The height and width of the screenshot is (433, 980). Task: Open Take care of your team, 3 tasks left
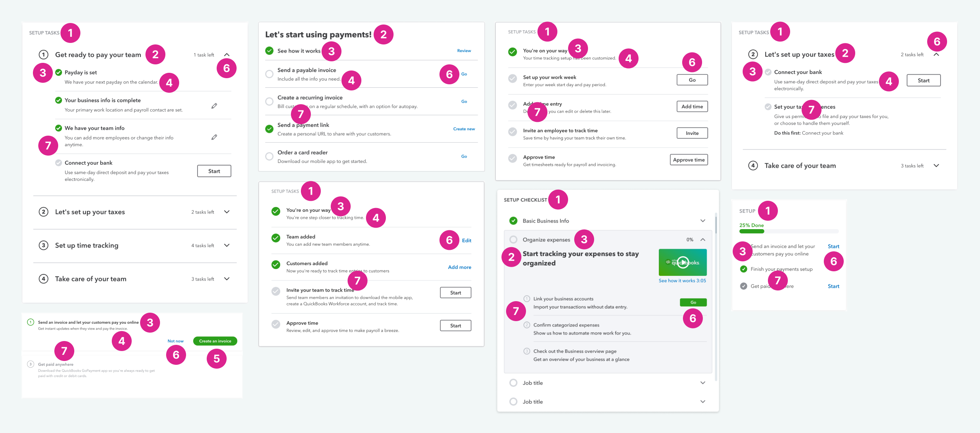coord(227,279)
